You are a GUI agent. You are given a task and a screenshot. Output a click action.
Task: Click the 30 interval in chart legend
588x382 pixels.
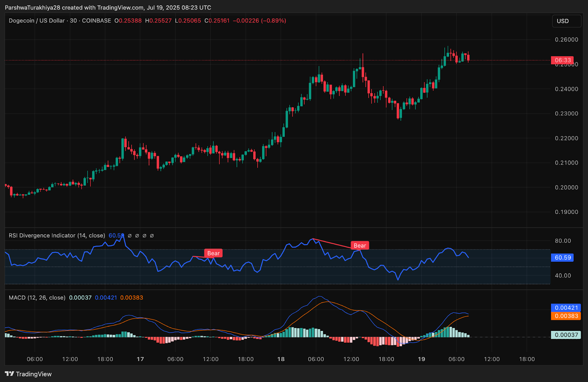point(73,21)
